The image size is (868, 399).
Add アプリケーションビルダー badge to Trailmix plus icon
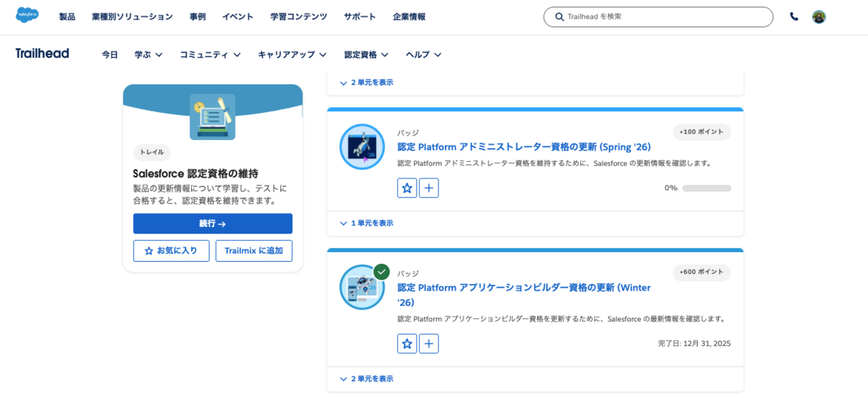click(429, 343)
